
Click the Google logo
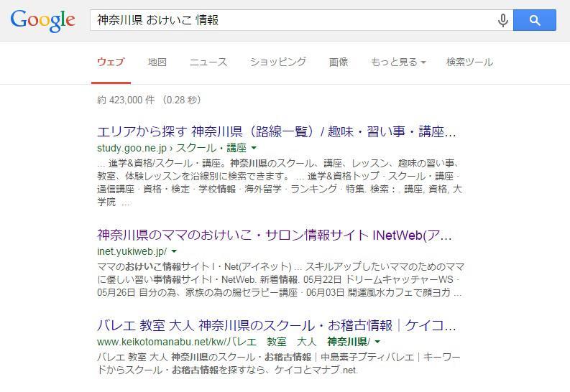click(42, 21)
